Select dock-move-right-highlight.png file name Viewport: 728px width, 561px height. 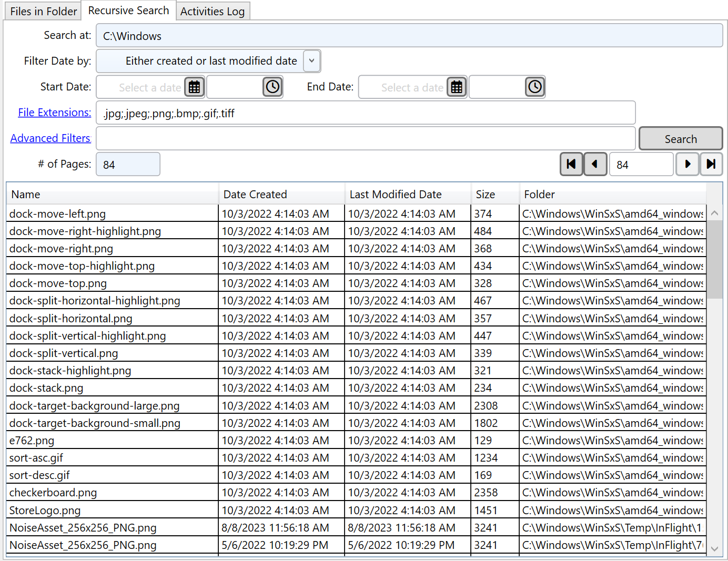pyautogui.click(x=85, y=231)
